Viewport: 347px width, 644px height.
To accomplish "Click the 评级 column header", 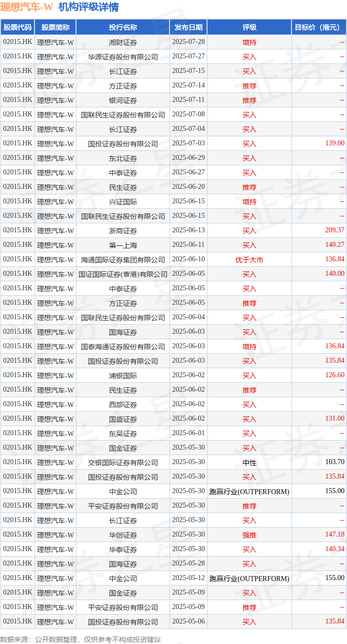I will click(249, 27).
